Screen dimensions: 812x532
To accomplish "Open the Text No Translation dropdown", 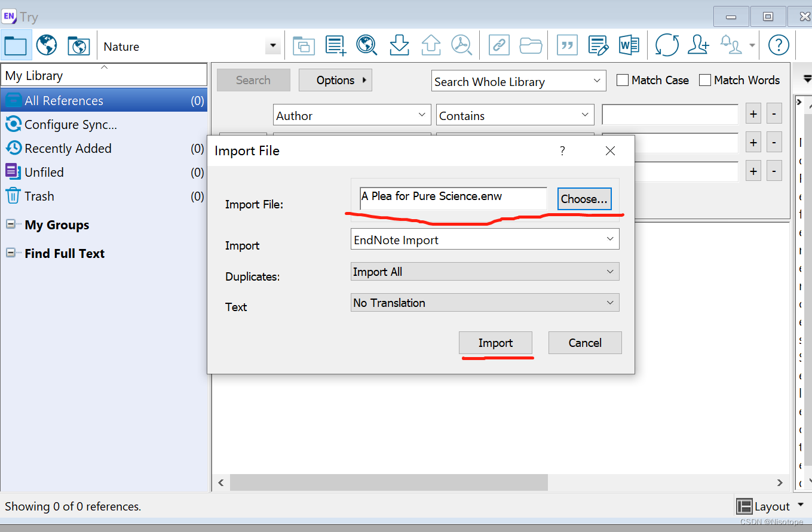I will tap(485, 303).
